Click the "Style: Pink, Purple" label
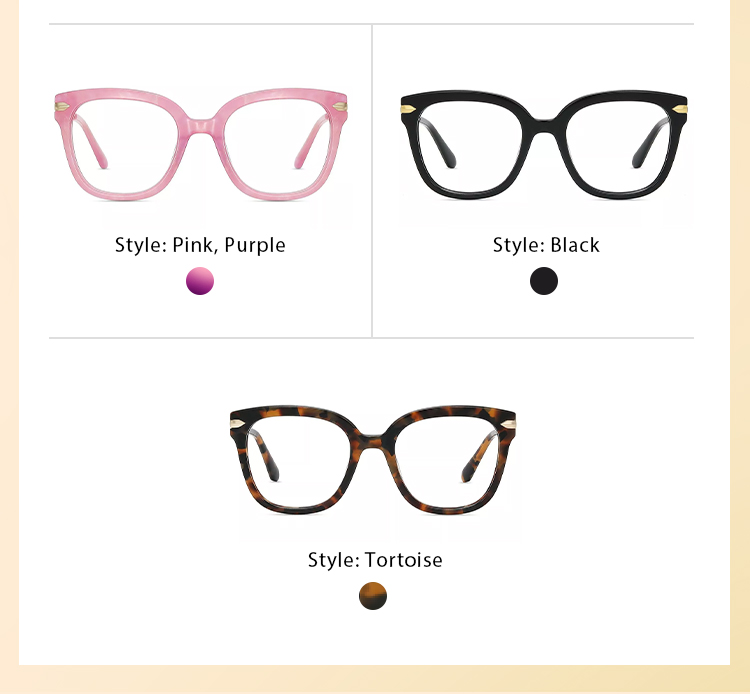The height and width of the screenshot is (694, 750). [200, 245]
